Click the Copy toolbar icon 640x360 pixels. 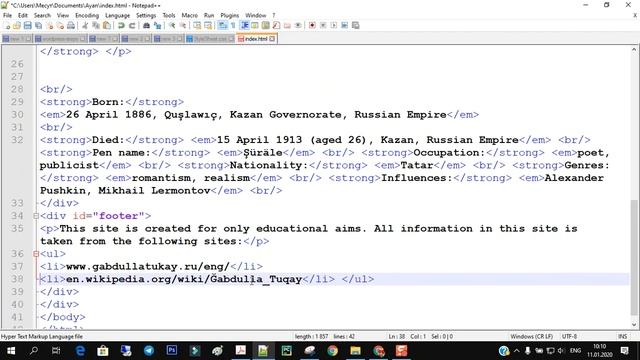point(96,25)
